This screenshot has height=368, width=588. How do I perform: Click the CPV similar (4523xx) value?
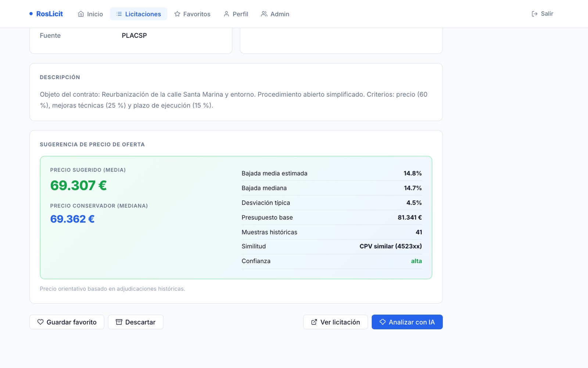tap(391, 246)
